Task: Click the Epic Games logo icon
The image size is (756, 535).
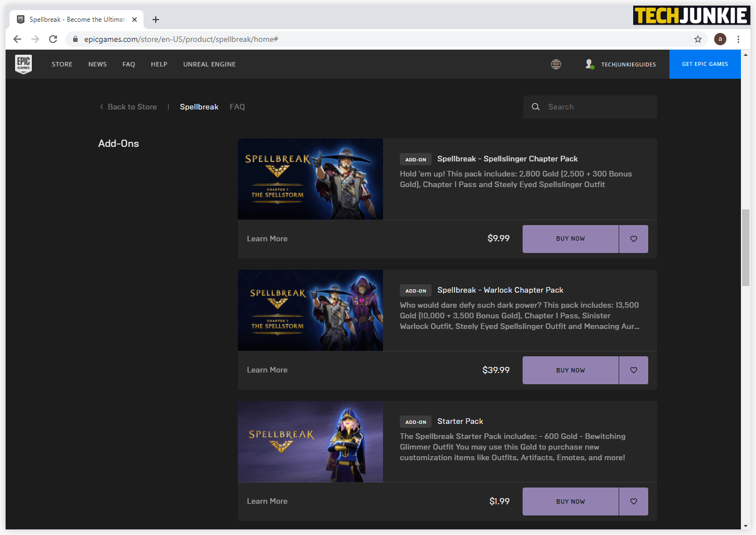Action: coord(23,64)
